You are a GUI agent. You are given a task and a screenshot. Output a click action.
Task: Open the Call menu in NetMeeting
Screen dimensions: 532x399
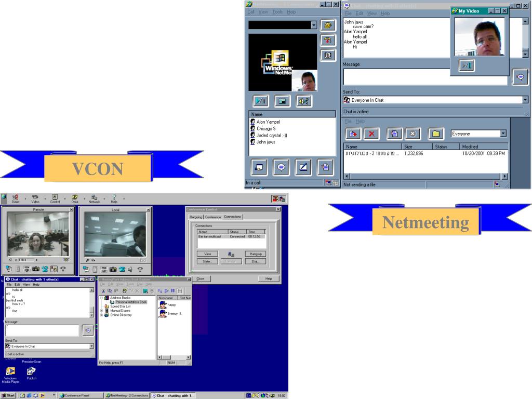251,12
